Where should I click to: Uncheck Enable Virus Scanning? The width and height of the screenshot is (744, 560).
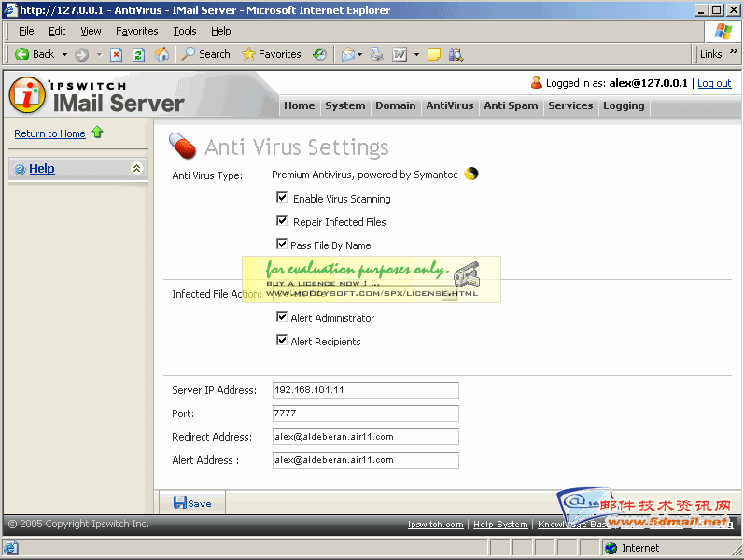pyautogui.click(x=282, y=198)
